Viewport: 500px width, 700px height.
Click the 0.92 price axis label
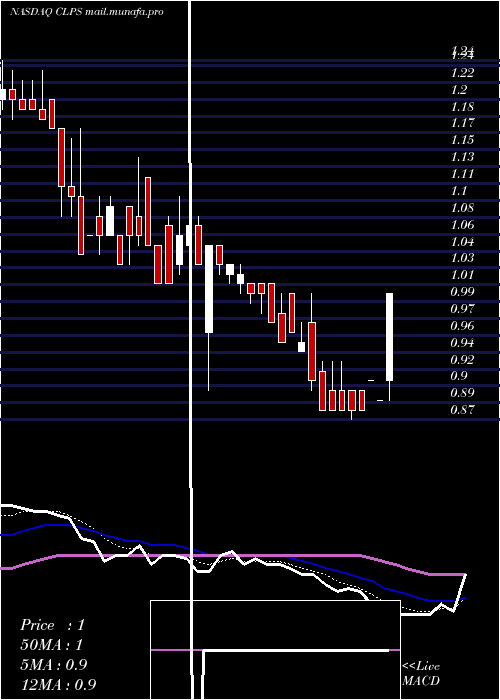click(x=462, y=359)
